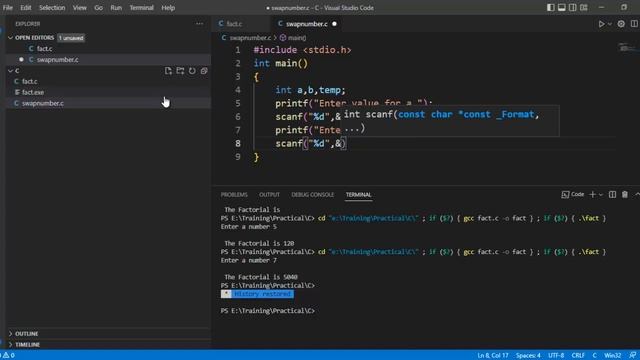Click line 8 scanf code in editor
Image resolution: width=640 pixels, height=360 pixels.
coord(310,143)
